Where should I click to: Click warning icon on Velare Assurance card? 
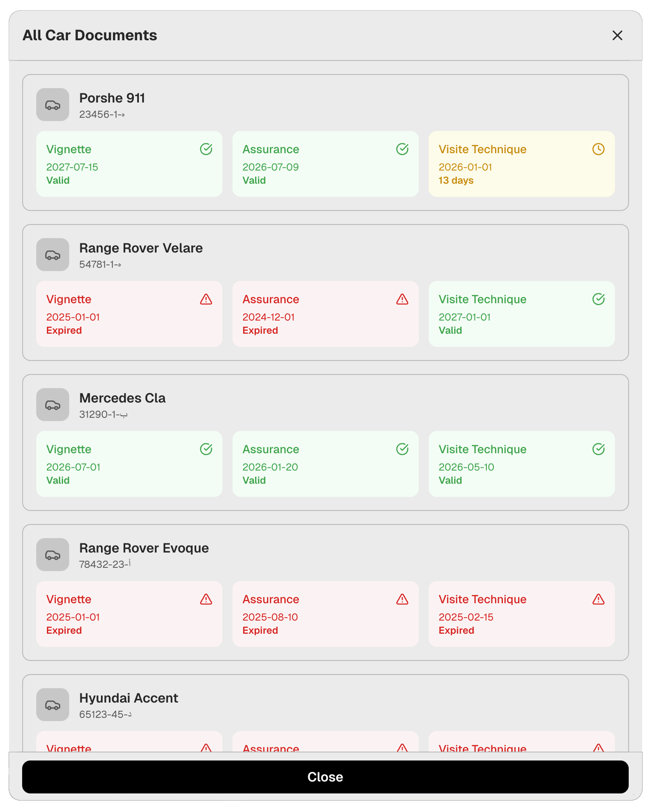pyautogui.click(x=402, y=300)
